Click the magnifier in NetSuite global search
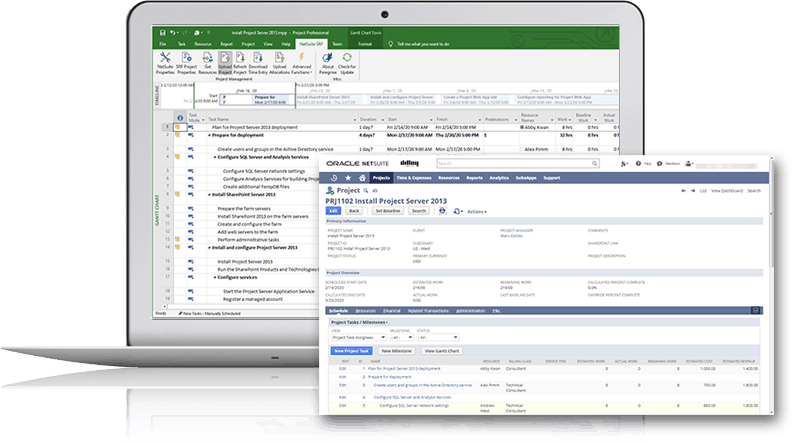The width and height of the screenshot is (792, 443). 595,164
